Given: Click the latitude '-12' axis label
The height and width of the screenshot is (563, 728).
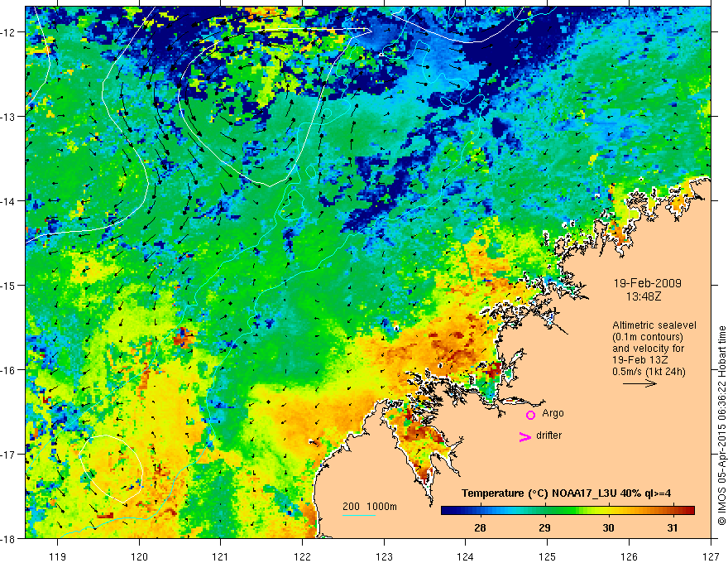Looking at the screenshot, I should tap(9, 32).
